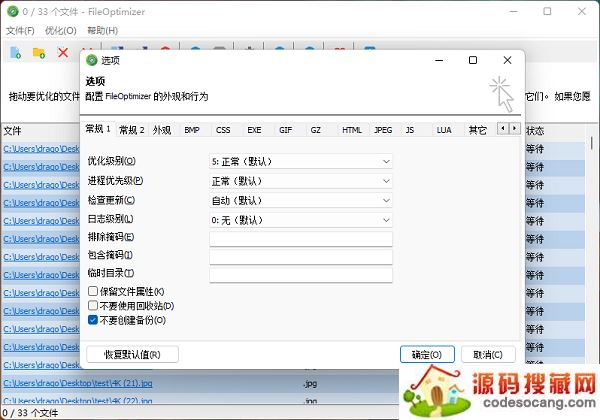Viewport: 600px width, 420px height.
Task: Open the HTML options tab
Action: click(x=352, y=130)
